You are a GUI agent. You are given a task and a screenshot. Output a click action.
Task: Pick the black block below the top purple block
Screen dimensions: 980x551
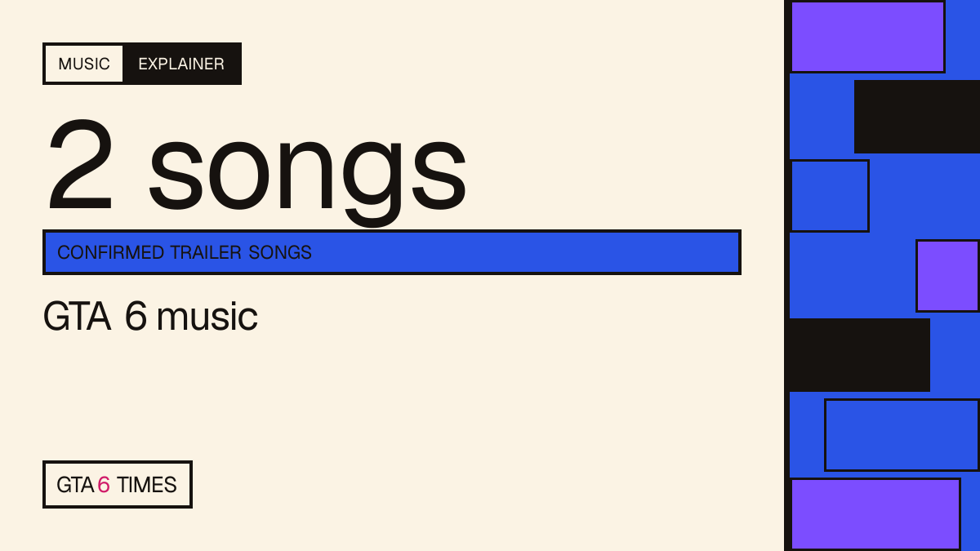pyautogui.click(x=917, y=117)
